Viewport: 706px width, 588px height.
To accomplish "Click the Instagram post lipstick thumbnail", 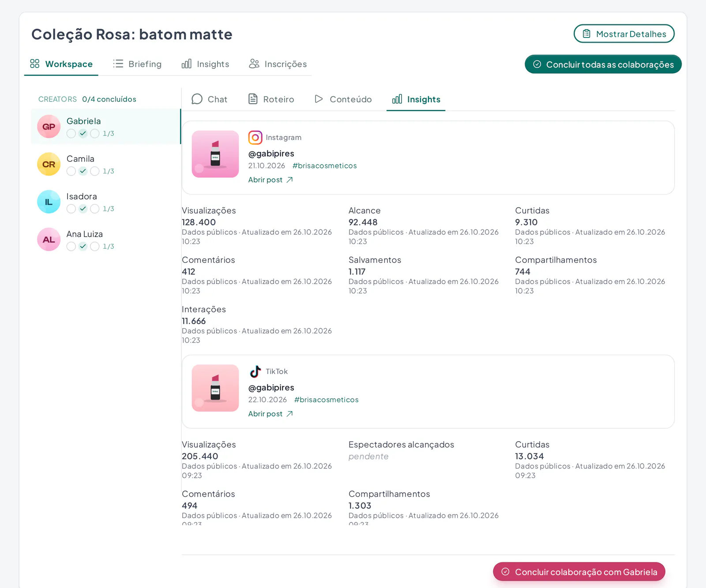I will click(x=215, y=154).
